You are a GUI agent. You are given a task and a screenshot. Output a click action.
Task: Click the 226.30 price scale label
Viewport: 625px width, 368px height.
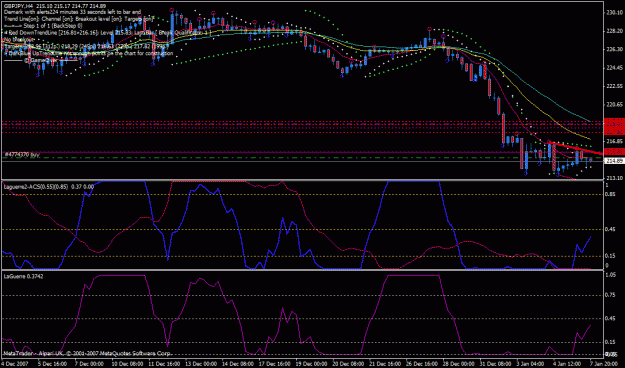[614, 49]
